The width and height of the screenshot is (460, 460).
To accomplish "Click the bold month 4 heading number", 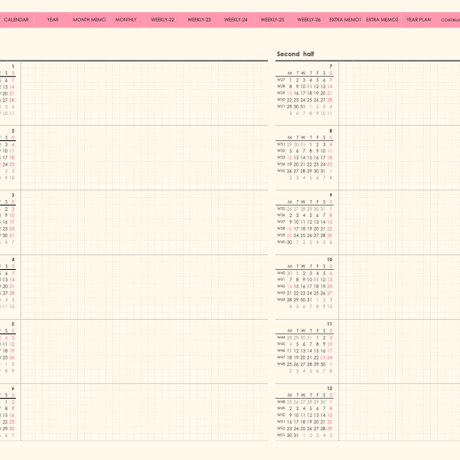I will coord(13,259).
